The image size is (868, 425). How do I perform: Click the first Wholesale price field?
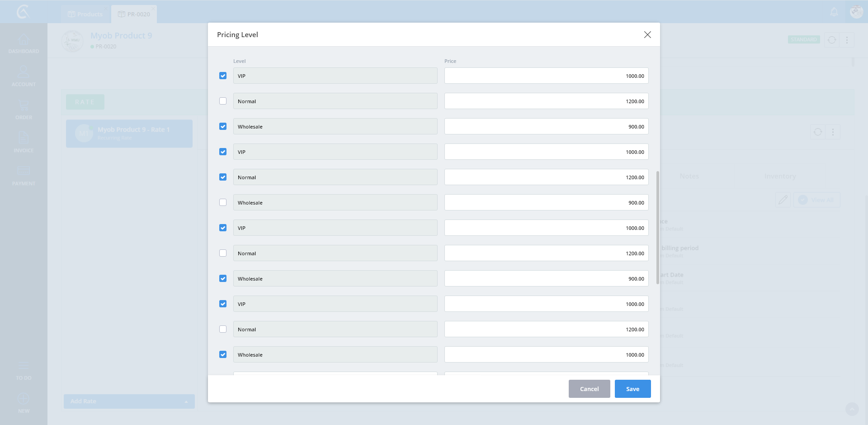pyautogui.click(x=546, y=126)
